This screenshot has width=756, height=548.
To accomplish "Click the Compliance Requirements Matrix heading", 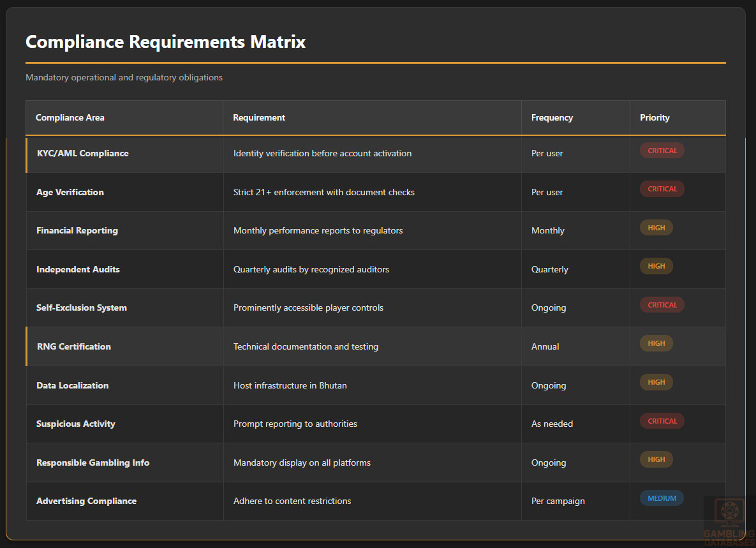I will click(x=165, y=42).
